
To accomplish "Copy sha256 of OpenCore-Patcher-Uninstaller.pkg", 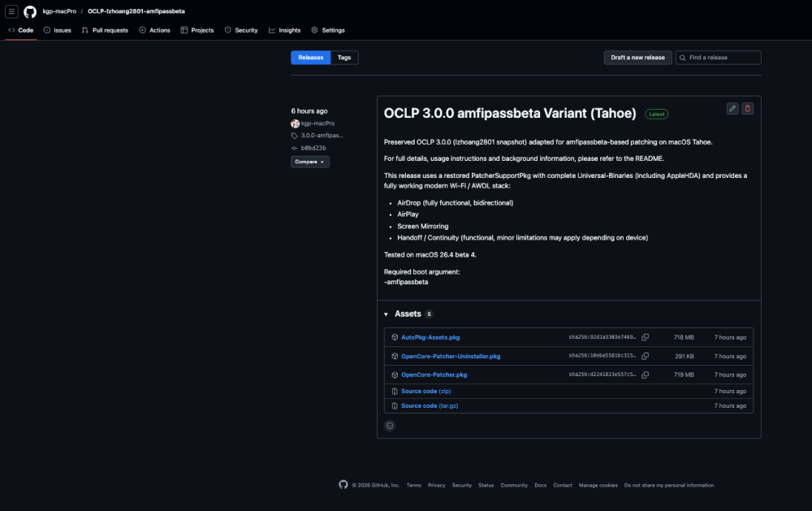I will pyautogui.click(x=646, y=356).
